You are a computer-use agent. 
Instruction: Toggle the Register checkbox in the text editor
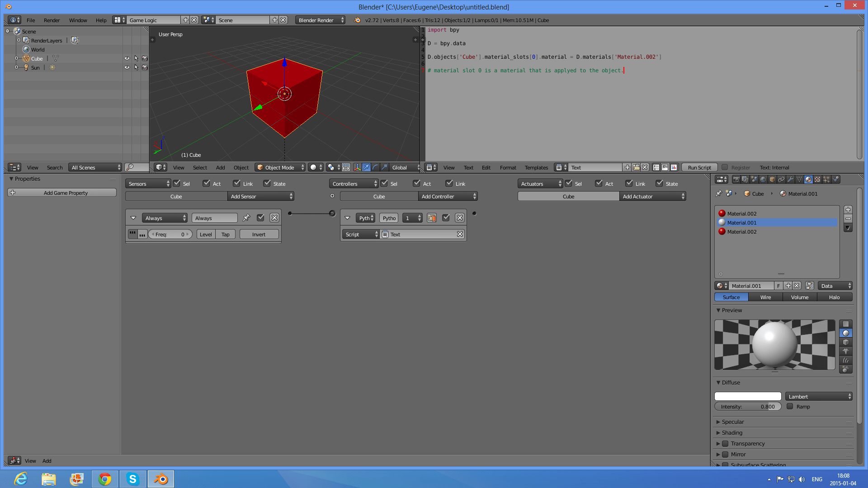coord(725,167)
